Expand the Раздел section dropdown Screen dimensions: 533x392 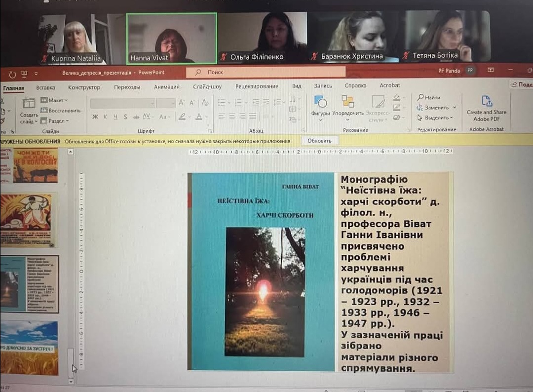coord(55,121)
